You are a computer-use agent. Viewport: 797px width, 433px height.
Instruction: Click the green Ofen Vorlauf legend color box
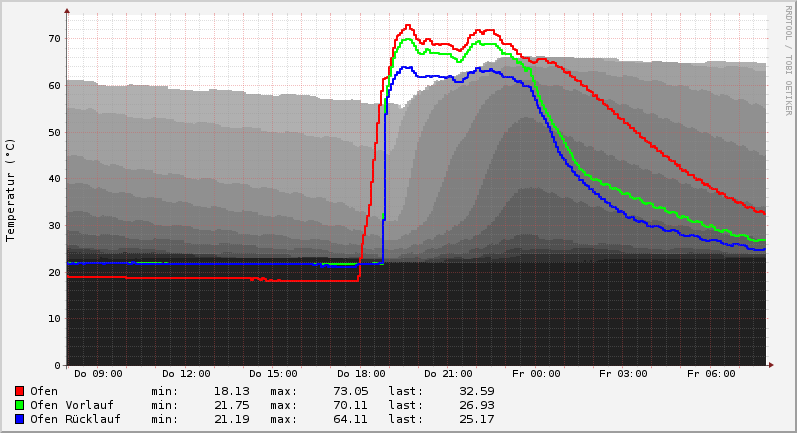coord(19,405)
